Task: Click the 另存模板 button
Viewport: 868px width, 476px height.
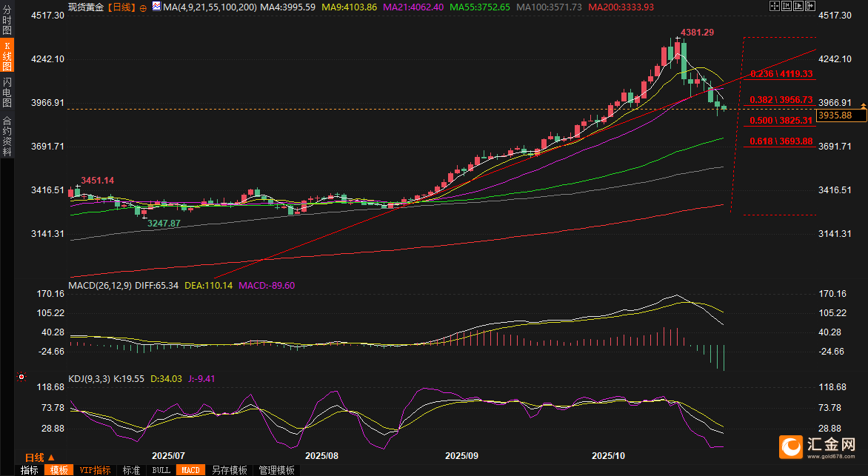Action: (229, 470)
